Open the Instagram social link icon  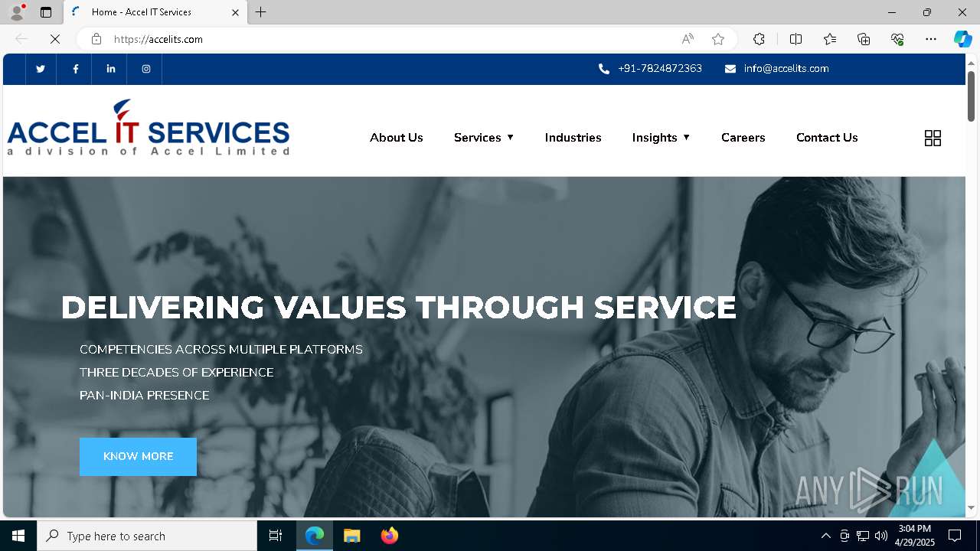146,69
